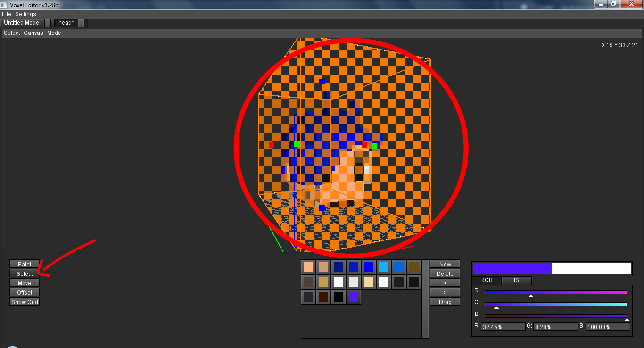Click the red handle near the character's eye
Image resolution: width=644 pixels, height=348 pixels.
[364, 145]
